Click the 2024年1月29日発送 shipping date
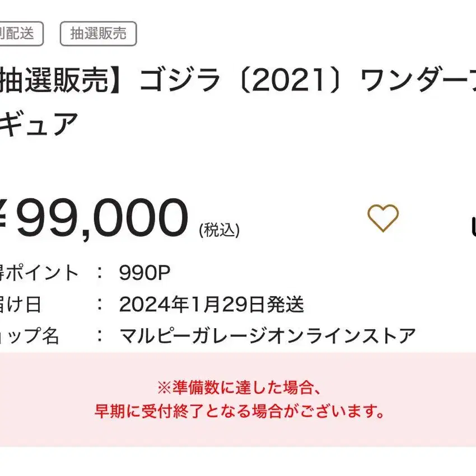Viewport: 476px width, 476px height. pos(211,304)
